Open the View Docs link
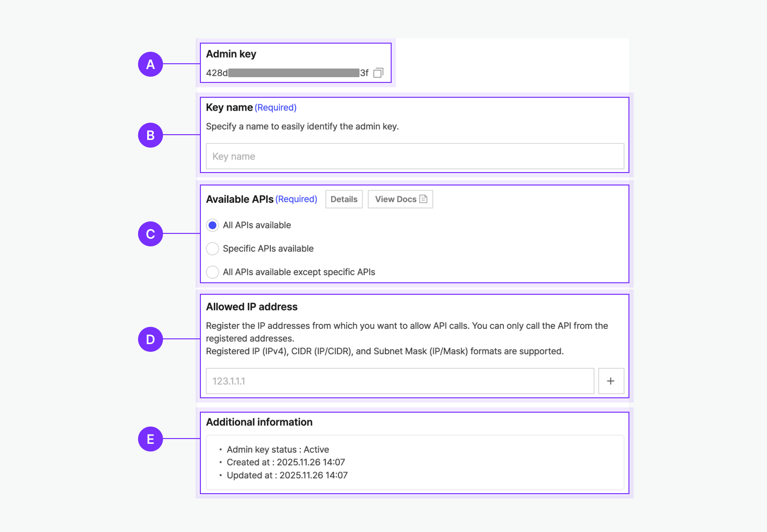This screenshot has height=532, width=767. pyautogui.click(x=395, y=199)
